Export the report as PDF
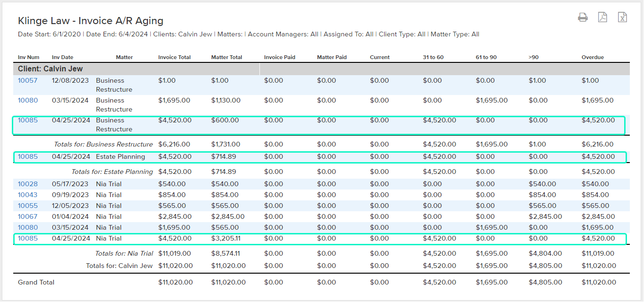This screenshot has width=644, height=302. tap(602, 17)
